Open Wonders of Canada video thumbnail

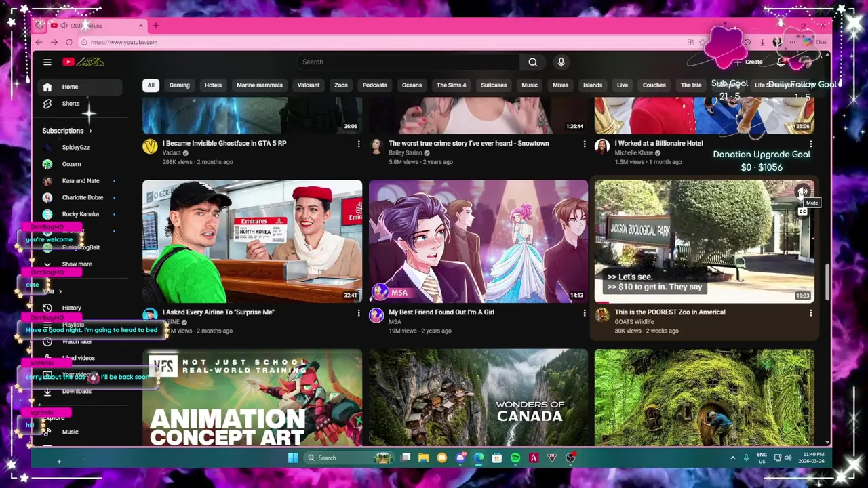pos(478,397)
